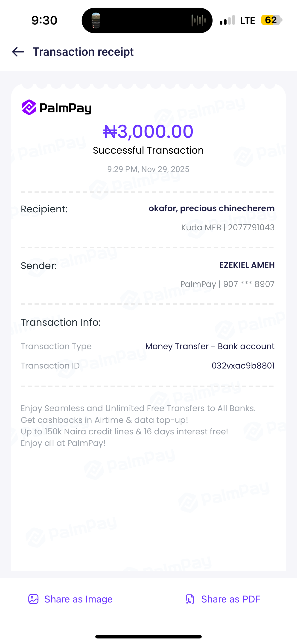Image resolution: width=297 pixels, height=644 pixels.
Task: Tap the Money Transfer - Bank account value
Action: click(x=210, y=346)
